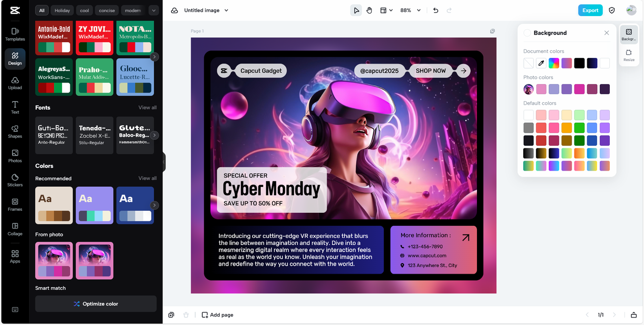Viewport: 644px width, 325px height.
Task: Show more theme combos with right arrow
Action: (x=154, y=57)
